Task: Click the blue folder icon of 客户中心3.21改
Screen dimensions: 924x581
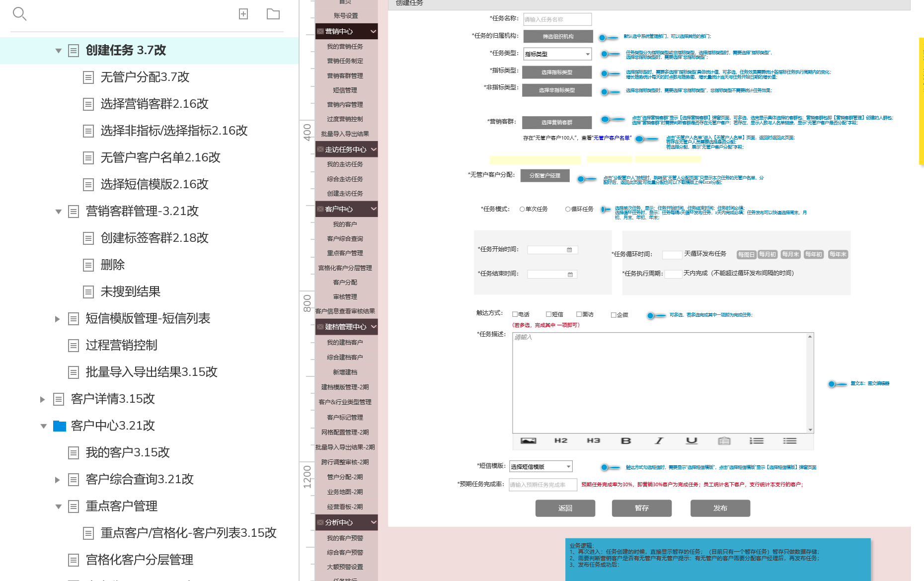Action: coord(60,426)
